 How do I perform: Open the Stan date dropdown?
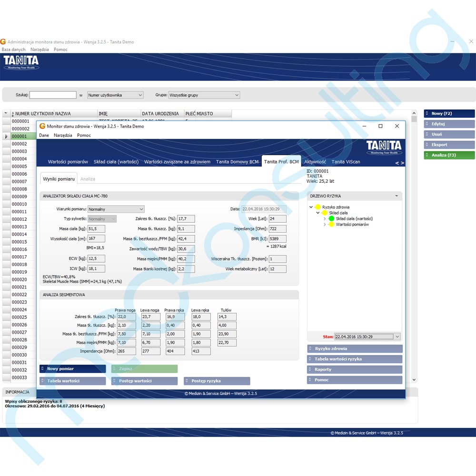397,337
